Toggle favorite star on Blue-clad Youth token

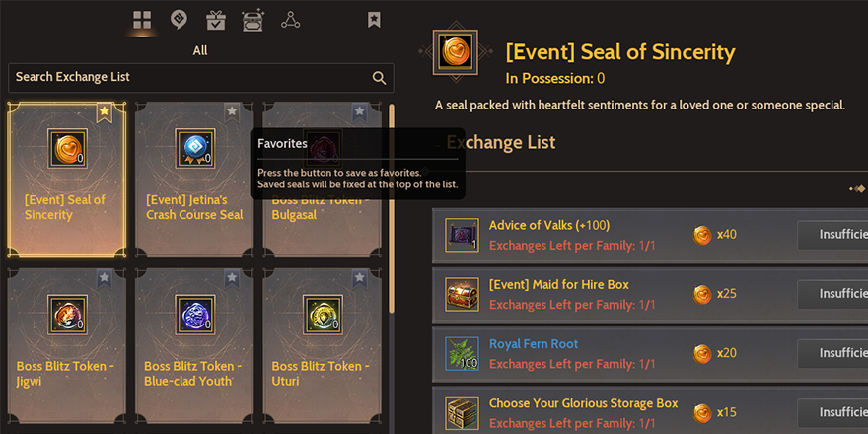[x=232, y=279]
